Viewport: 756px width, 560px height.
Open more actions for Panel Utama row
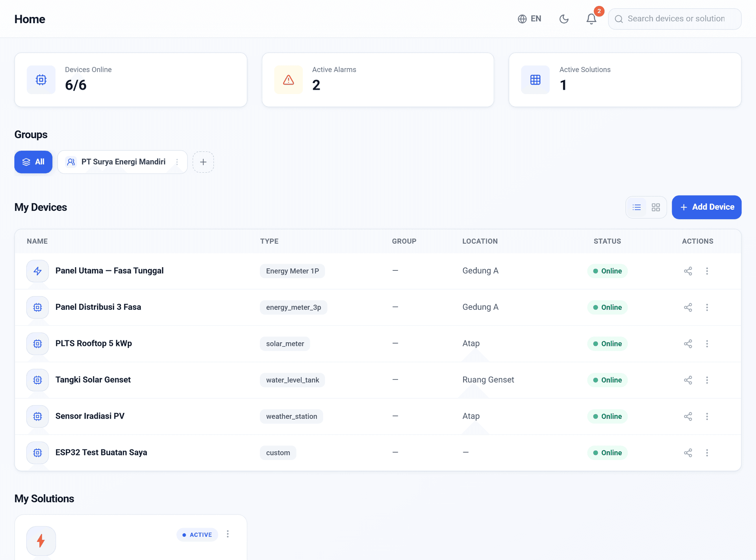point(707,271)
